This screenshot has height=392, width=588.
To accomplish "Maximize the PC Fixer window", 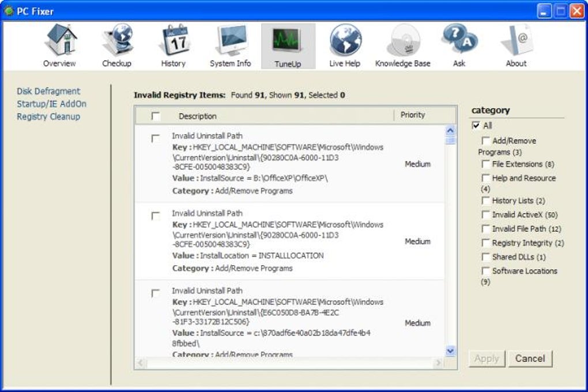I will [561, 12].
